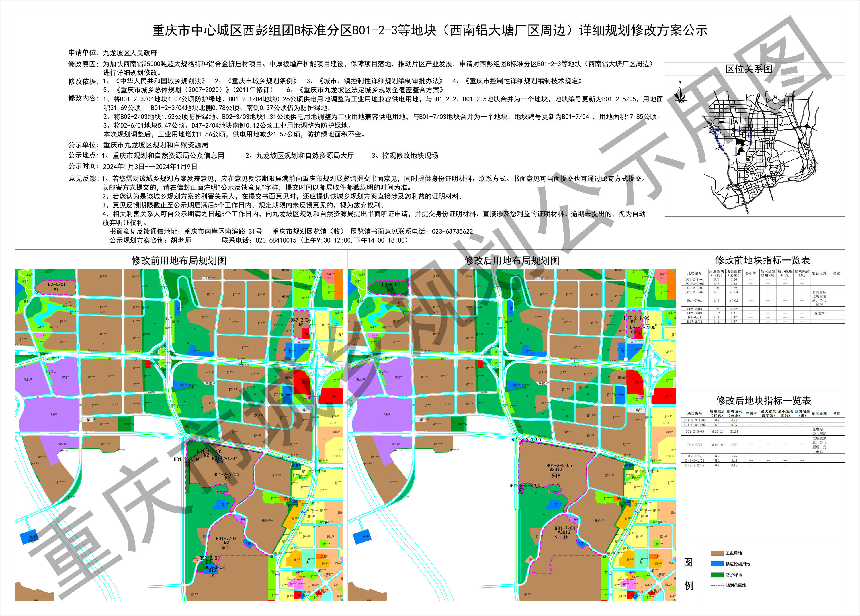Click the brown 工业用地 legend swatch
The image size is (860, 616).
click(717, 553)
